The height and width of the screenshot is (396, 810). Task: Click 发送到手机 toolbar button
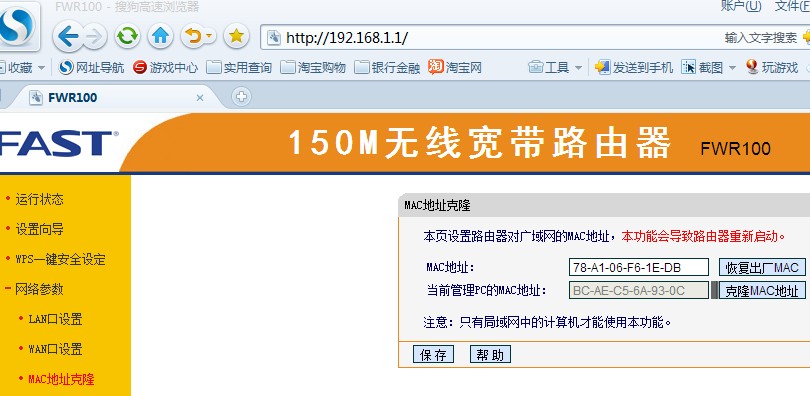tap(634, 68)
